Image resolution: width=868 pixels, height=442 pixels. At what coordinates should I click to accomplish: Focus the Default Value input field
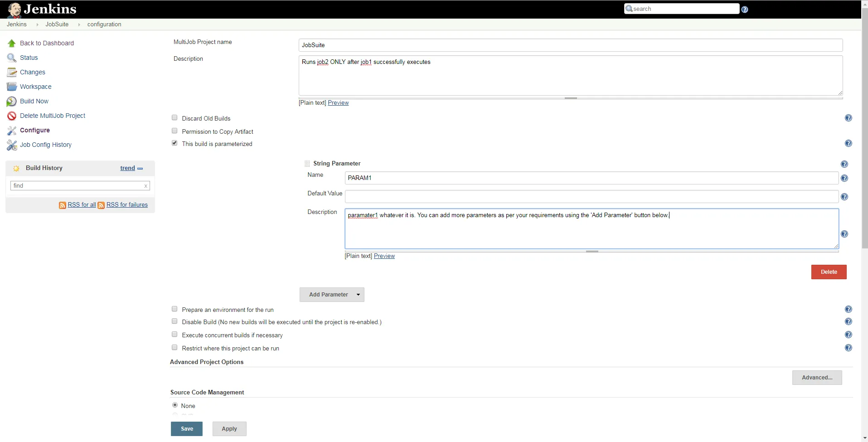click(592, 197)
